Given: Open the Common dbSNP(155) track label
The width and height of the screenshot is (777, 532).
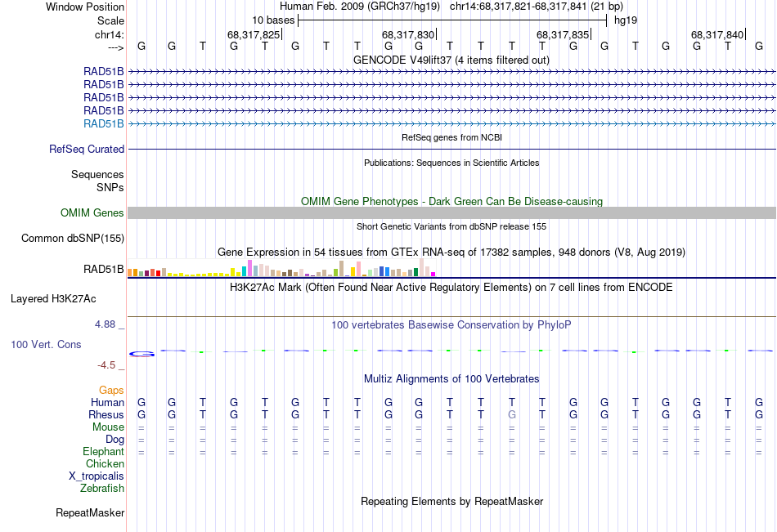Looking at the screenshot, I should click(x=73, y=239).
